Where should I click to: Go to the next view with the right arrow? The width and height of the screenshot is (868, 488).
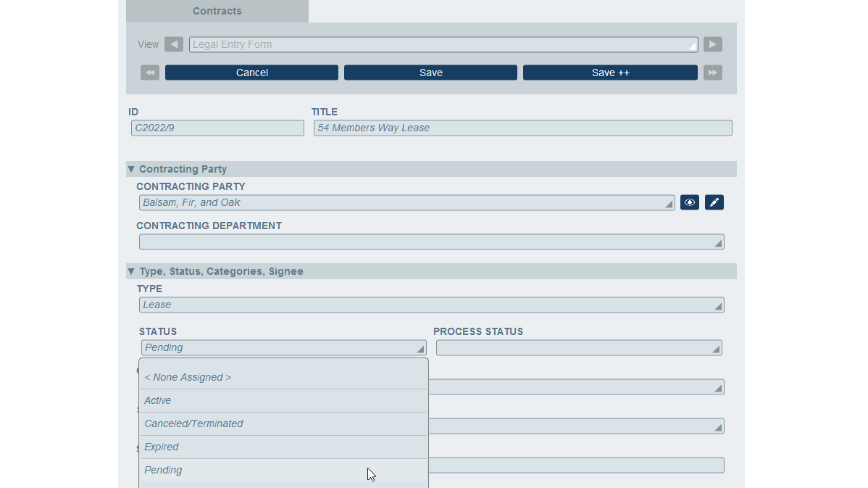pos(712,44)
